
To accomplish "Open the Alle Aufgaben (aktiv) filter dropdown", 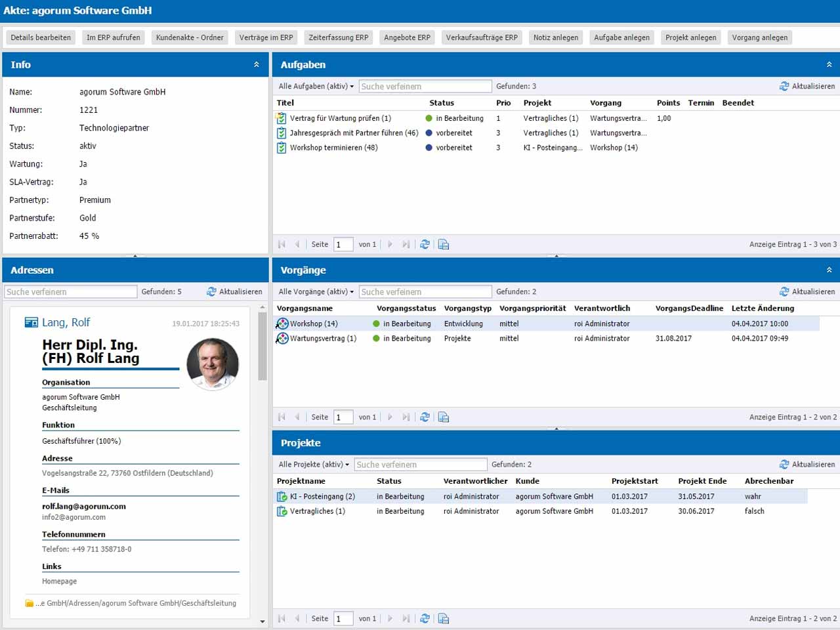I will (x=316, y=86).
